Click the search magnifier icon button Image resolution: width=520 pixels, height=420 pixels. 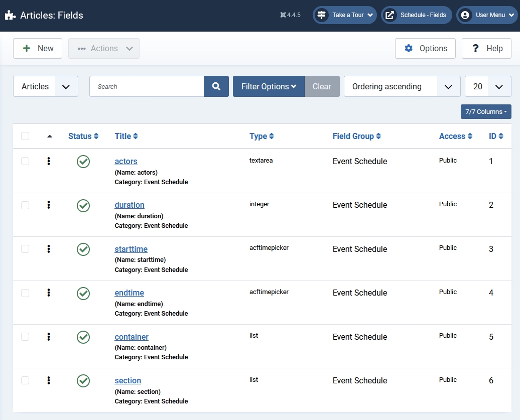tap(216, 86)
